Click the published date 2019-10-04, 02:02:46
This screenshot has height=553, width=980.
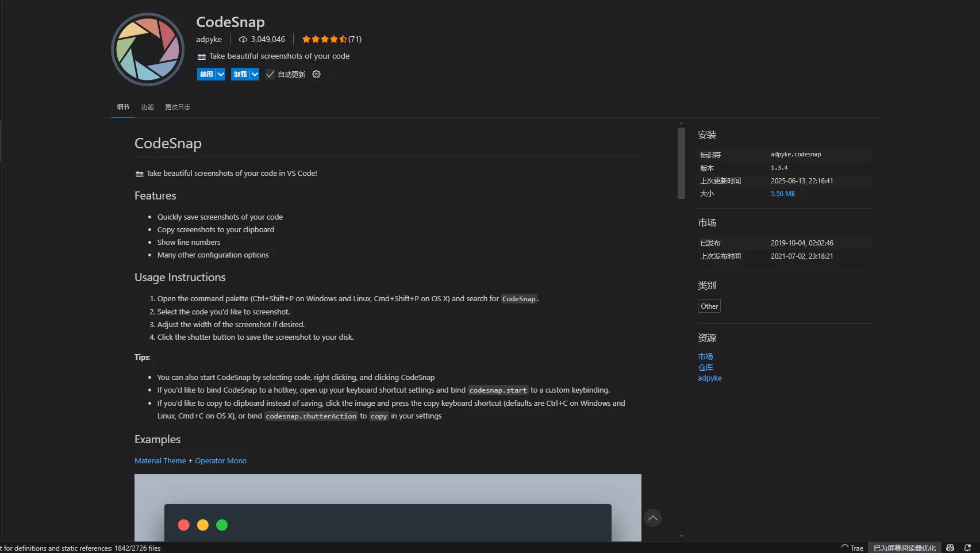coord(802,243)
